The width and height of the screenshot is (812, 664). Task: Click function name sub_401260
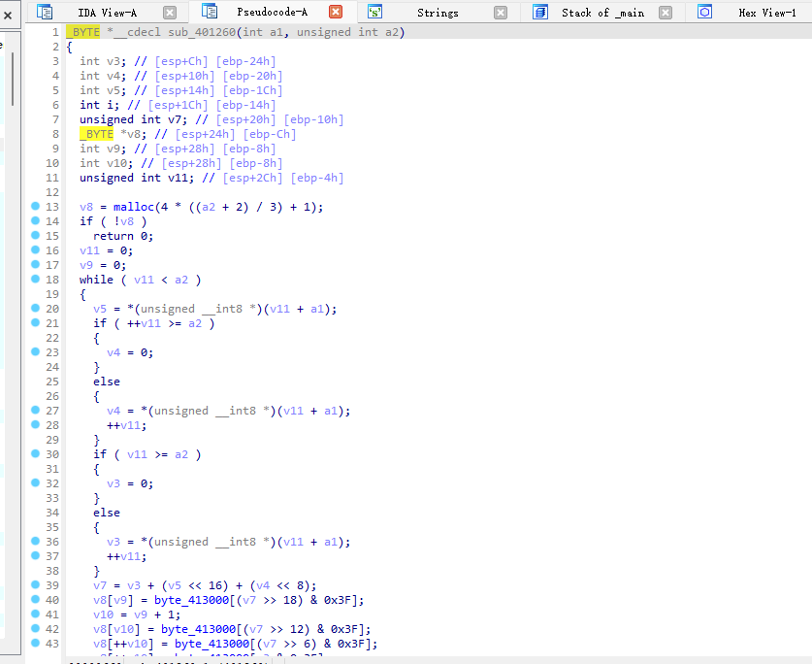click(x=202, y=32)
